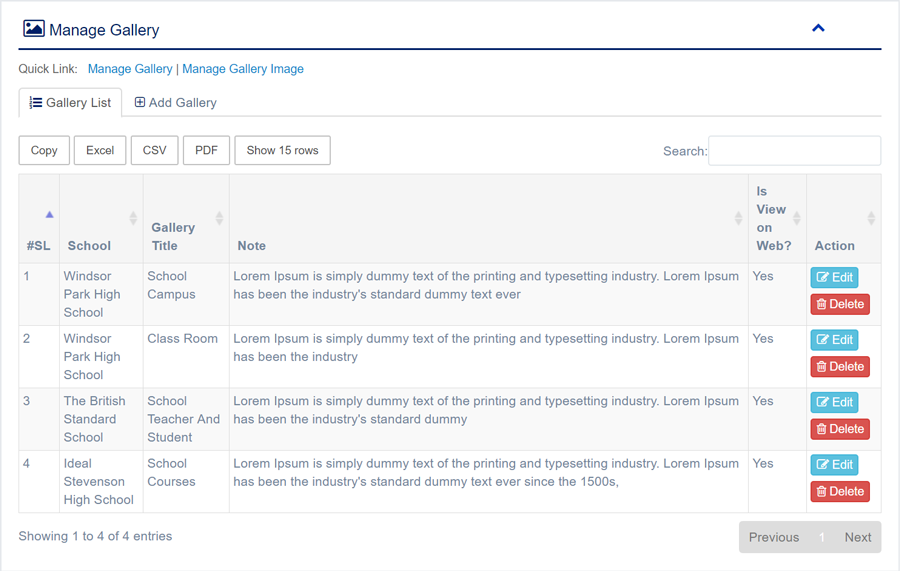Edit the School Campus gallery row

point(834,277)
